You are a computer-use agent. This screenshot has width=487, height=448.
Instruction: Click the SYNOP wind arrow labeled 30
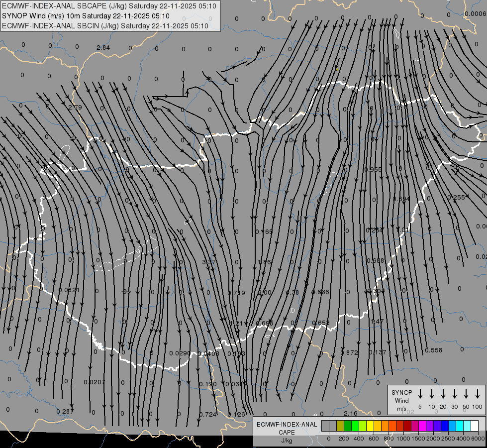(454, 394)
